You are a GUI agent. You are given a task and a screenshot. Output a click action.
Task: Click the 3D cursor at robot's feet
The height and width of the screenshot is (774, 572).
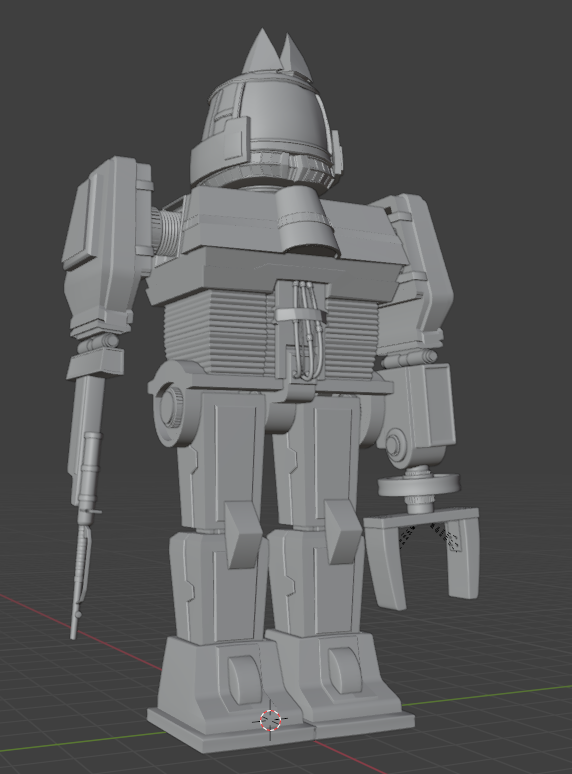tap(270, 720)
